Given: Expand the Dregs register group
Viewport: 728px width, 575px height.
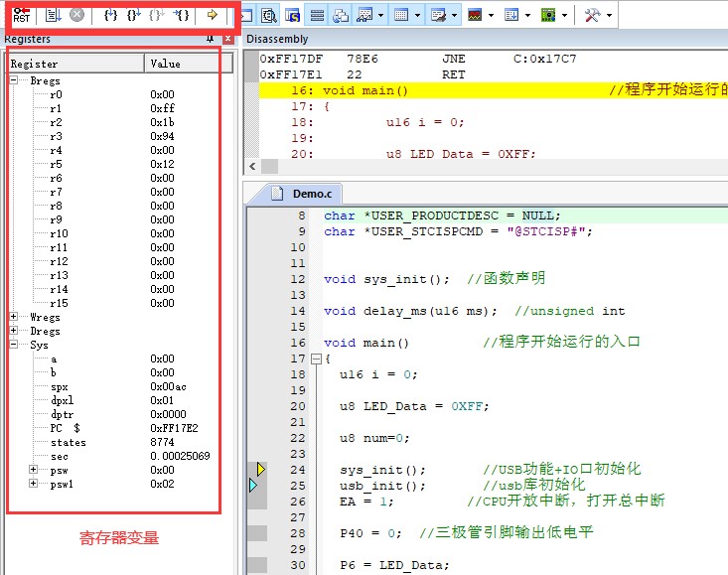Looking at the screenshot, I should tap(14, 331).
